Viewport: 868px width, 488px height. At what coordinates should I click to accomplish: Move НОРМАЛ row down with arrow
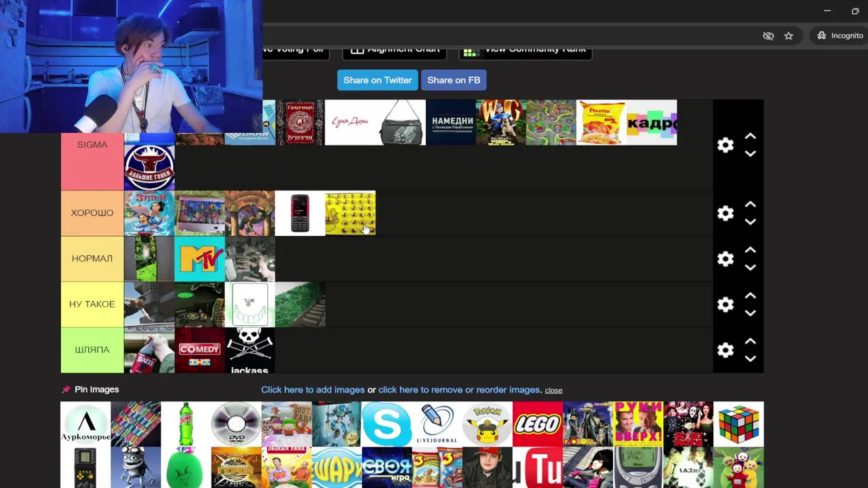coord(750,268)
